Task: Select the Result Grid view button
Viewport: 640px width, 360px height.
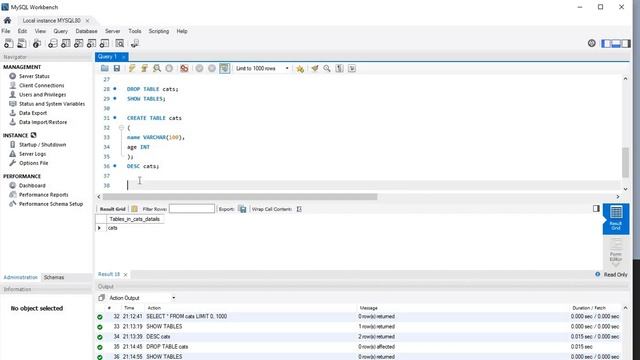Action: pos(616,219)
